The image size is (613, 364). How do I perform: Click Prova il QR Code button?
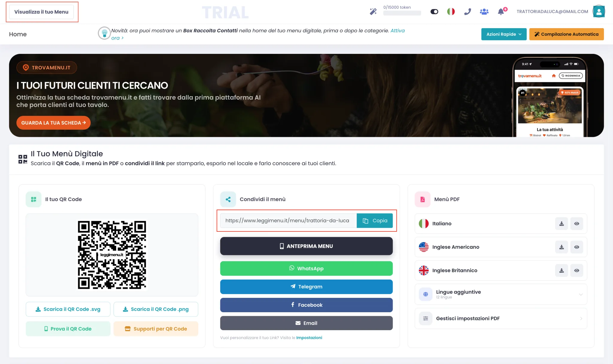pyautogui.click(x=68, y=329)
